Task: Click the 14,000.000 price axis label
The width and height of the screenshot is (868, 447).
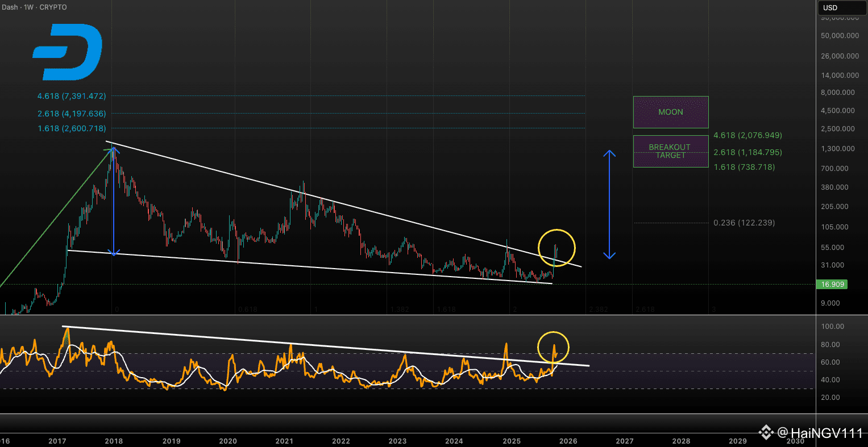Action: click(x=839, y=75)
